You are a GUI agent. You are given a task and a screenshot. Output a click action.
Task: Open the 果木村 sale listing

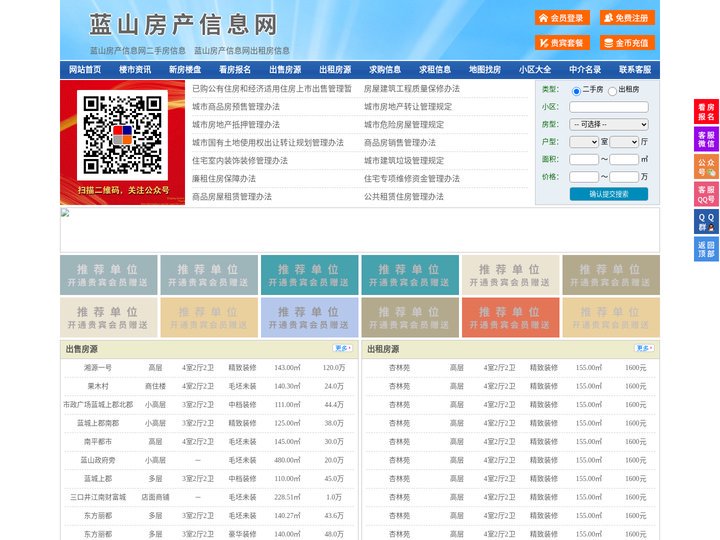[x=98, y=386]
